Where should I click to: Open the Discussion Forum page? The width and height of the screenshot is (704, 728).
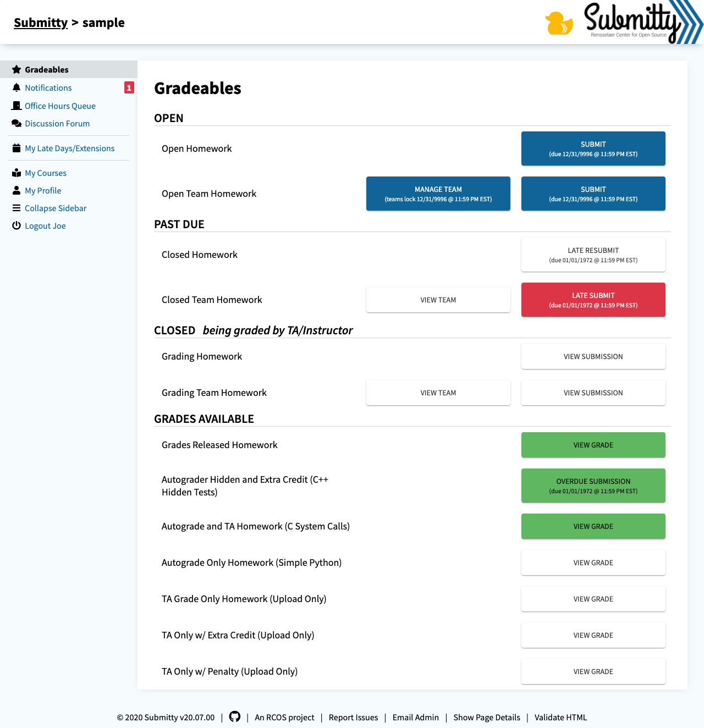(57, 124)
